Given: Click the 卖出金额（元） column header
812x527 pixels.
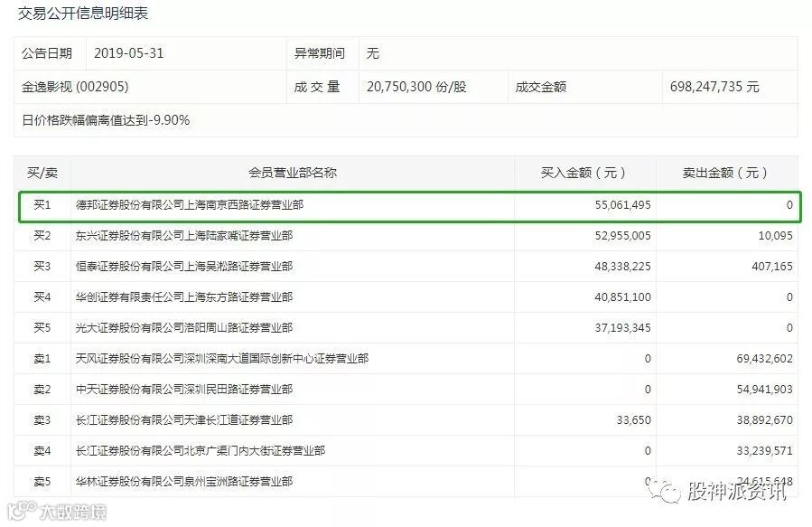Looking at the screenshot, I should pyautogui.click(x=726, y=173).
